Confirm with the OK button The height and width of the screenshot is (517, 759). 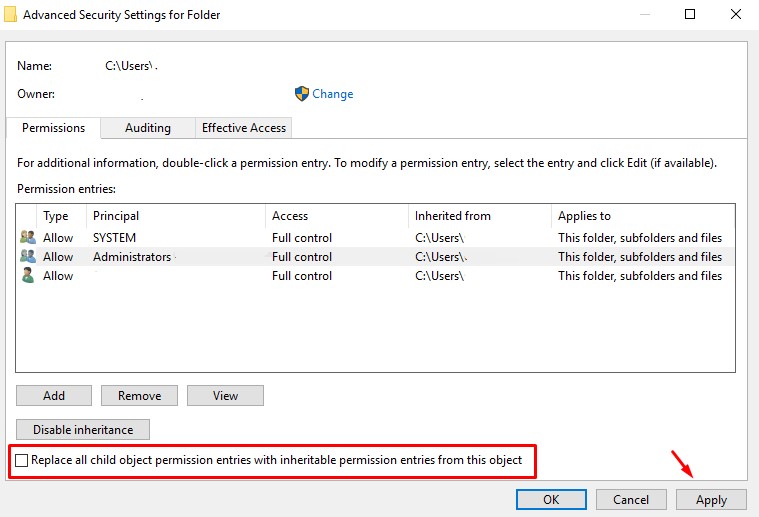(x=551, y=499)
